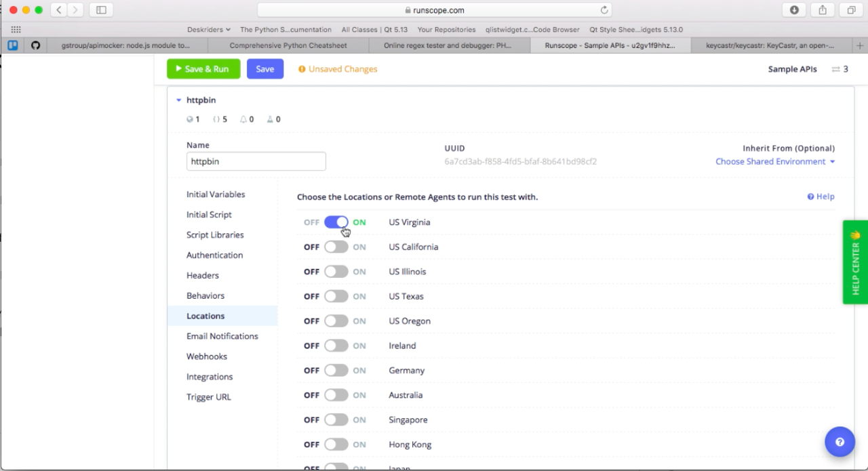Enable the US California location toggle
This screenshot has height=471, width=868.
point(336,247)
